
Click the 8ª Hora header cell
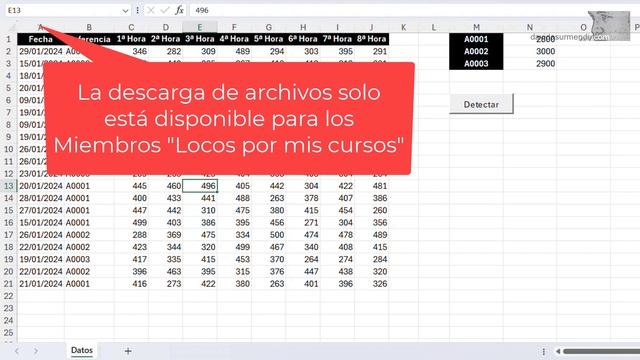pos(372,39)
